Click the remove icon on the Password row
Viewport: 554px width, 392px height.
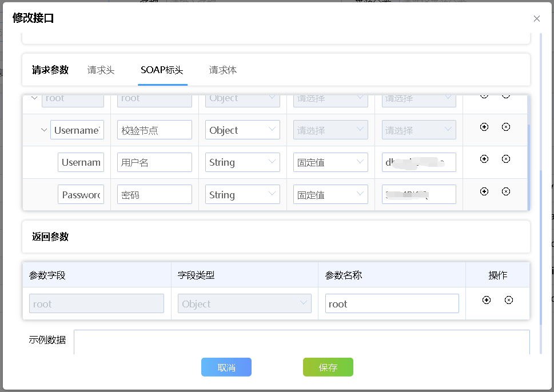click(506, 191)
